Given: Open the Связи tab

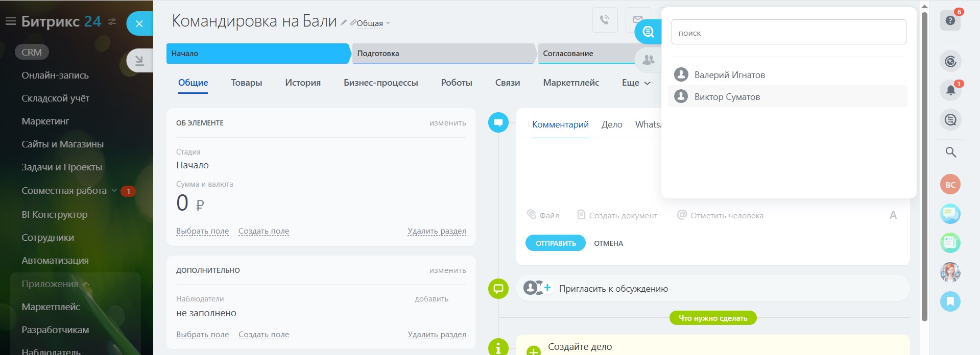Looking at the screenshot, I should tap(508, 83).
